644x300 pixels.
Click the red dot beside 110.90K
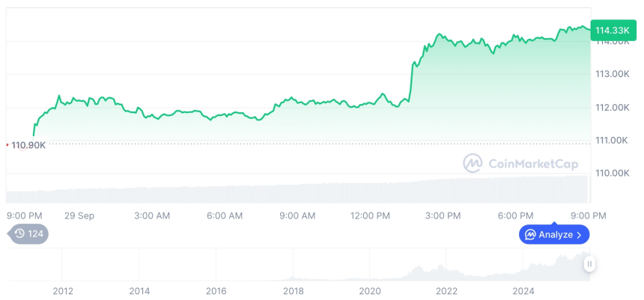[x=7, y=144]
